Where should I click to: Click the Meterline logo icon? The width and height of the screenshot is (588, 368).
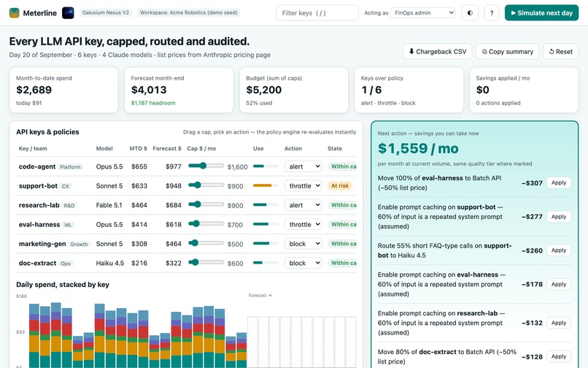(x=15, y=12)
